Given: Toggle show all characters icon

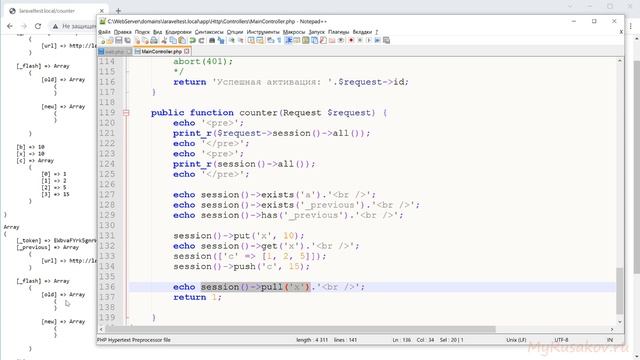Looking at the screenshot, I should [x=279, y=40].
